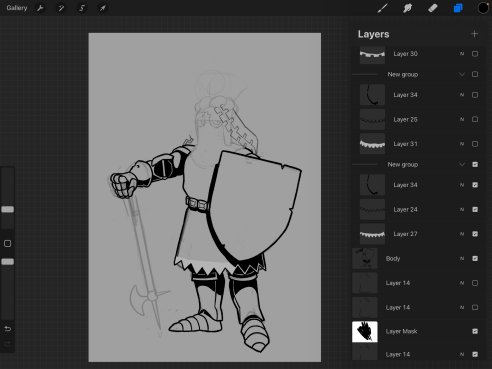Open blend mode N for Layer 24
This screenshot has width=492, height=369.
pyautogui.click(x=462, y=209)
